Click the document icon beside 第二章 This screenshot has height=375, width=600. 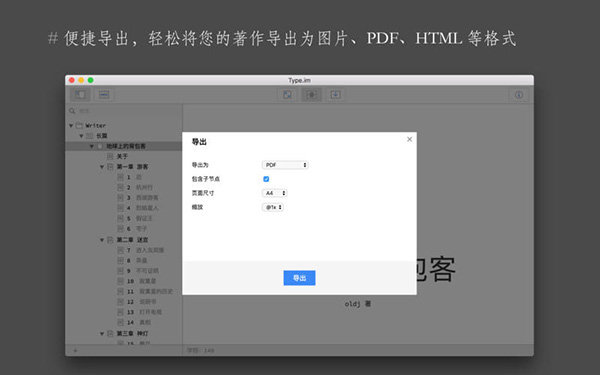click(110, 240)
